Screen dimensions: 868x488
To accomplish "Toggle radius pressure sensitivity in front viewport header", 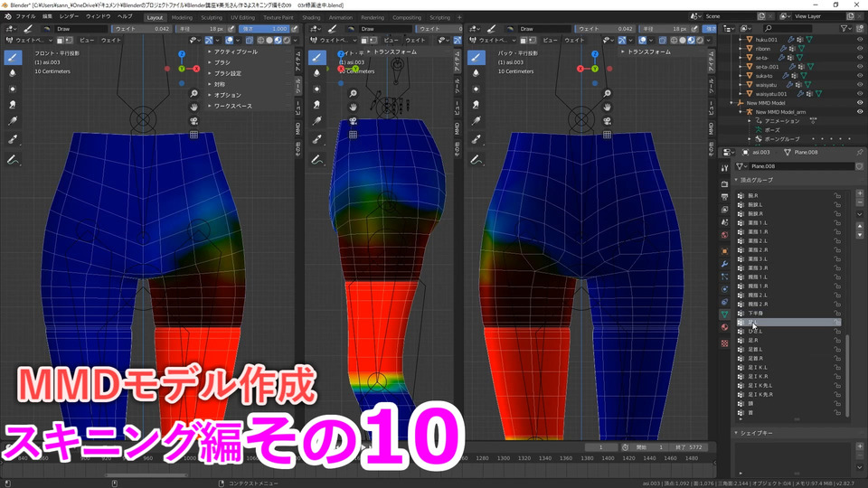I will click(231, 29).
